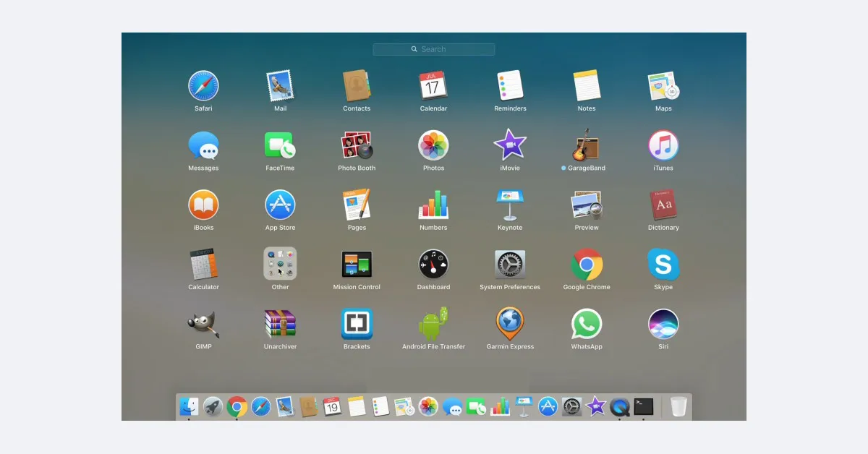Screen dimensions: 868x454
Task: Open Finder in the Dock
Action: [x=190, y=406]
